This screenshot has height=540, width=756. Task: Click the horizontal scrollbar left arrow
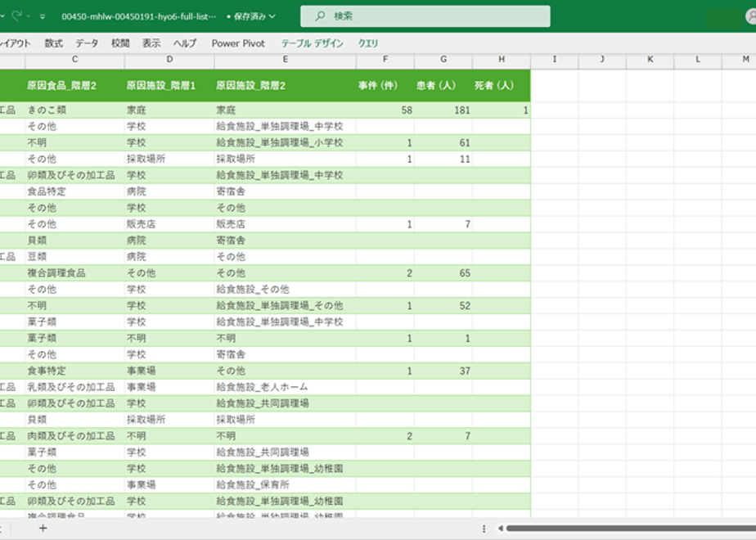coord(501,529)
